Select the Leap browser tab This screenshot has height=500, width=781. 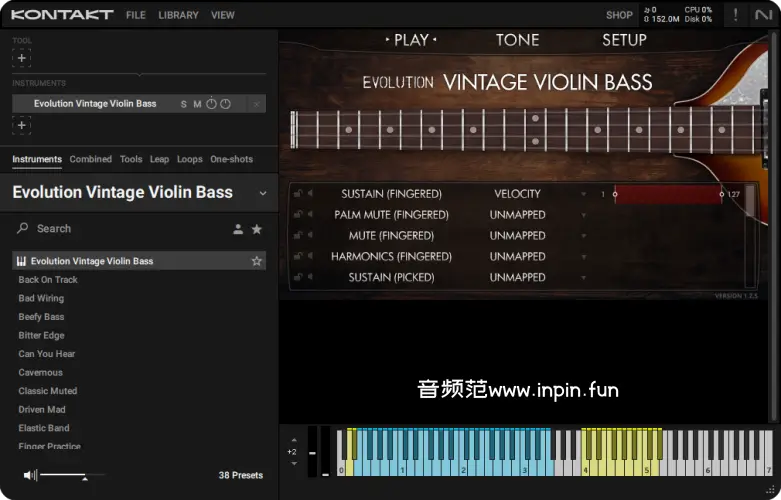click(159, 159)
